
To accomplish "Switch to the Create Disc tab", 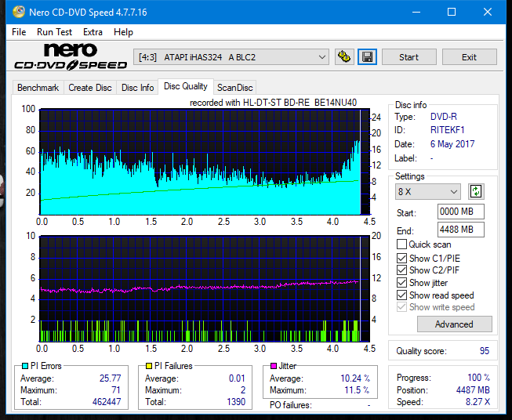I will click(x=90, y=88).
